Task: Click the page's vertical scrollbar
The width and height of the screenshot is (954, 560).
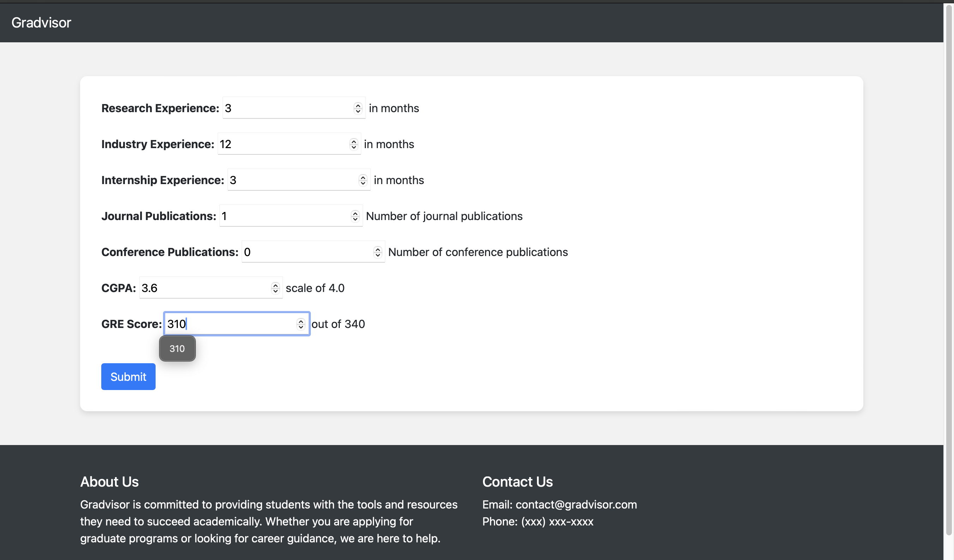Action: click(x=949, y=269)
